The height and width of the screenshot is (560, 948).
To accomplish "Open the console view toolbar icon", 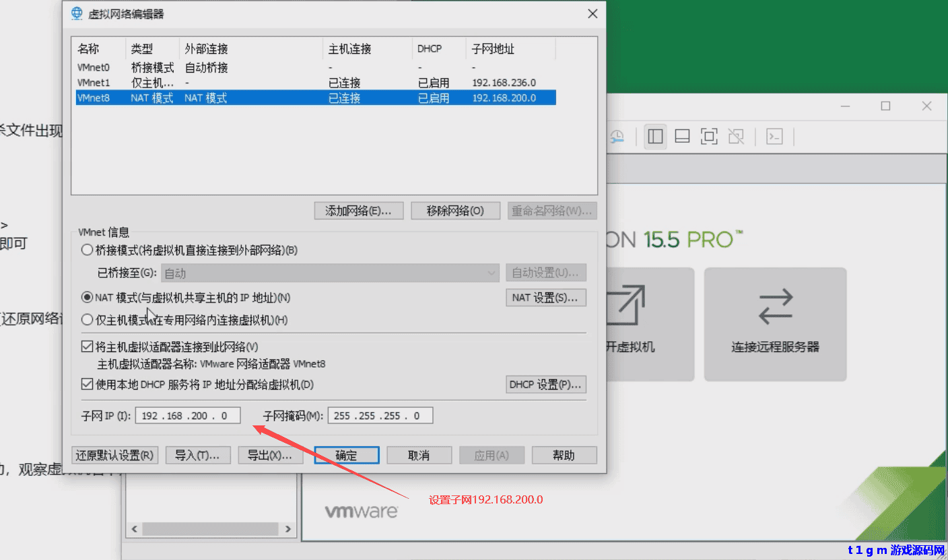I will [x=775, y=137].
